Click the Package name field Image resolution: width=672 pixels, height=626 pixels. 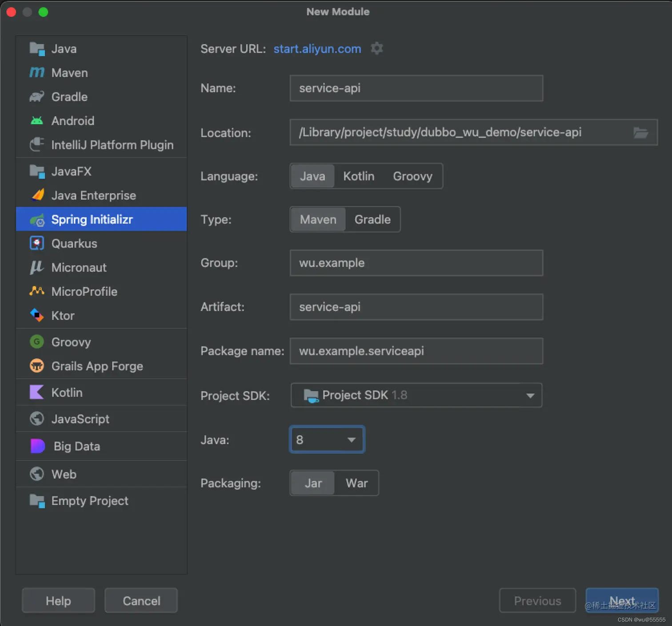pyautogui.click(x=416, y=351)
